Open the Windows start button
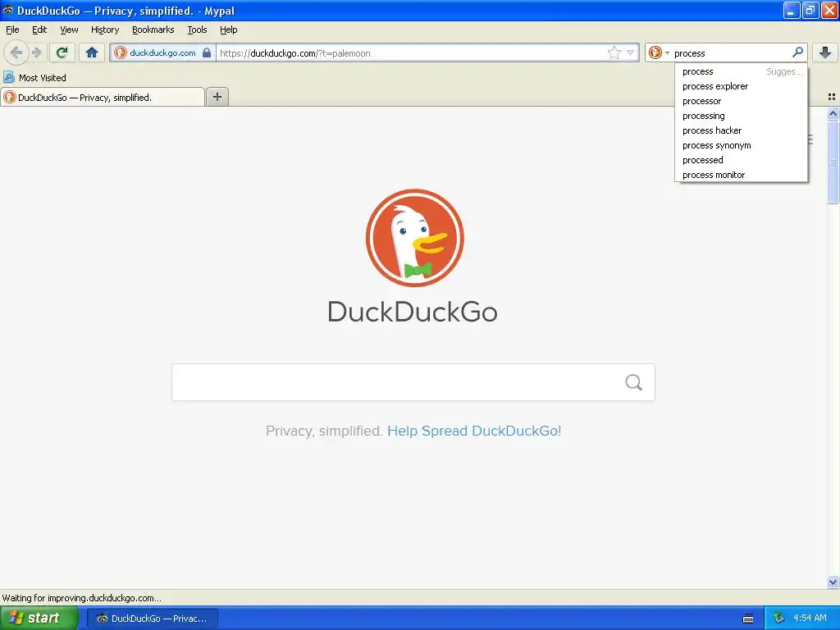This screenshot has height=630, width=840. pyautogui.click(x=39, y=619)
